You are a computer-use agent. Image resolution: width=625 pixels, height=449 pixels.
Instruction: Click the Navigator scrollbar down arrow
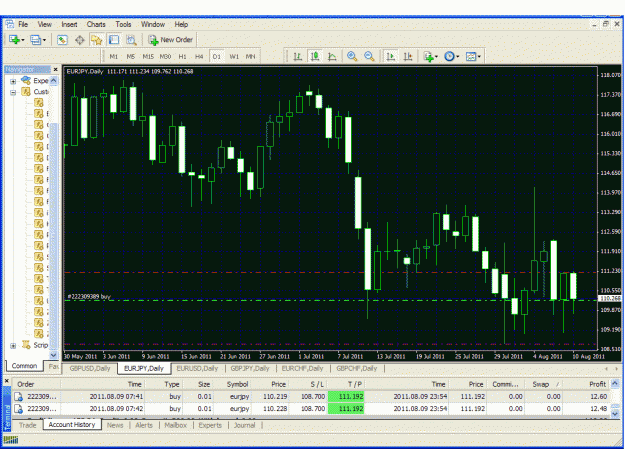point(54,354)
